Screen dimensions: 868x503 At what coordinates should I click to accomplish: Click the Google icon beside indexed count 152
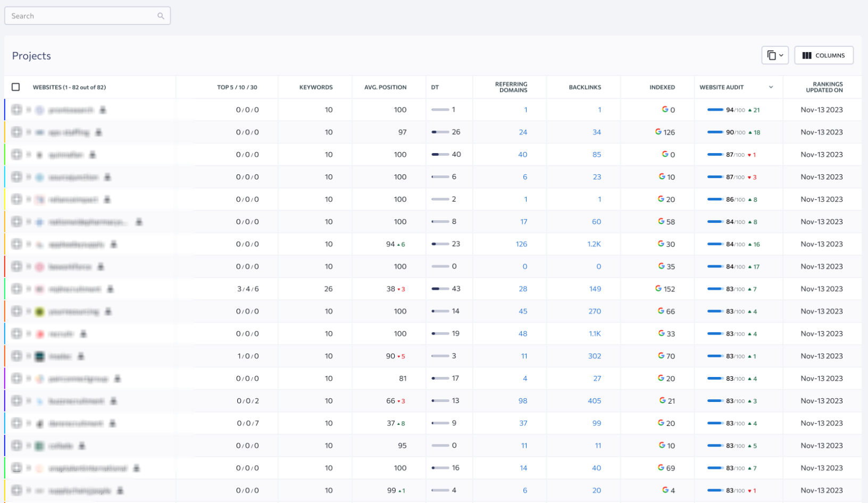(658, 289)
